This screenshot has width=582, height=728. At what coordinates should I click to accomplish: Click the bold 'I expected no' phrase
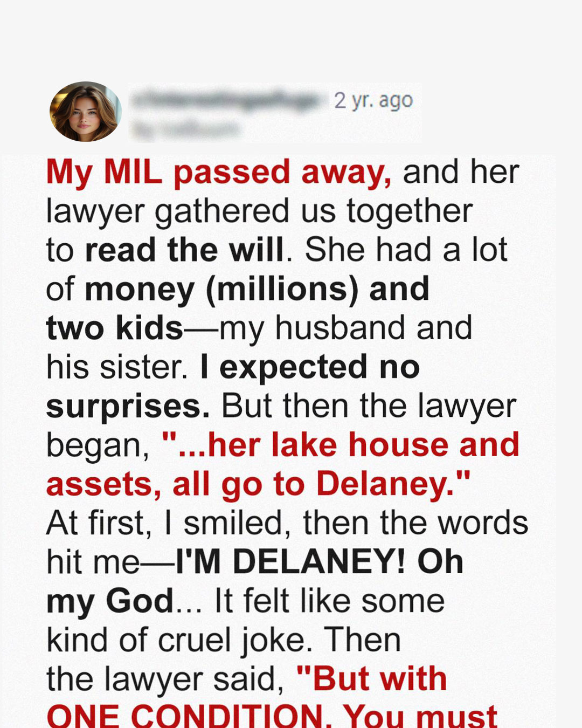coord(309,368)
